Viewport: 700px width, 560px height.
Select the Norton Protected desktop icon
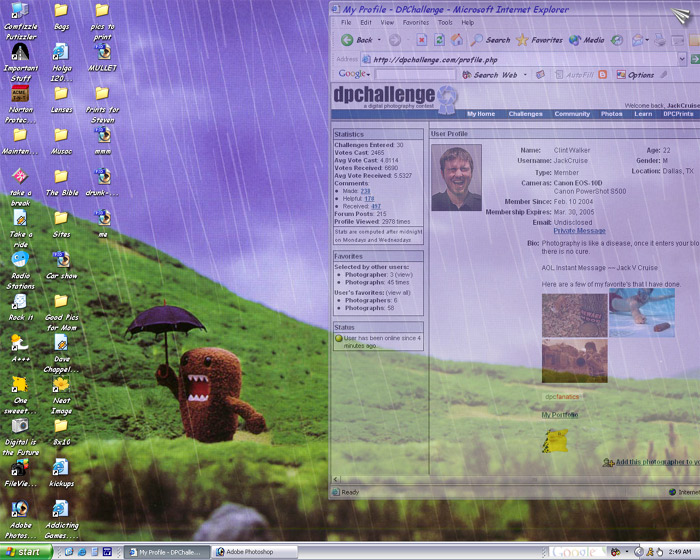click(20, 104)
